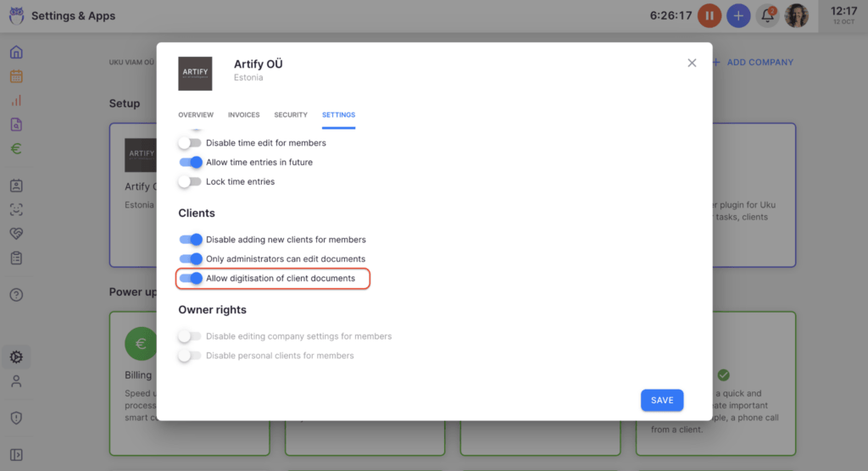The image size is (868, 471).
Task: Open the euro billing icon in sidebar
Action: click(x=16, y=149)
